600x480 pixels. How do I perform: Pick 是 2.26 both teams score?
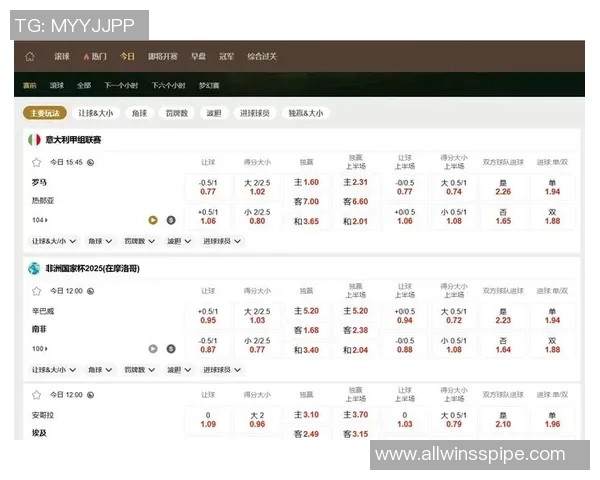point(503,187)
